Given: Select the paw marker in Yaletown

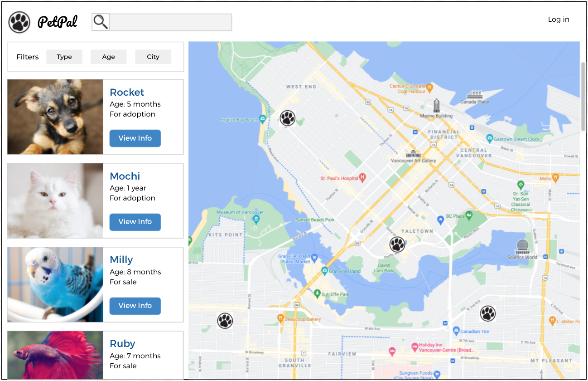Looking at the screenshot, I should click(x=397, y=244).
